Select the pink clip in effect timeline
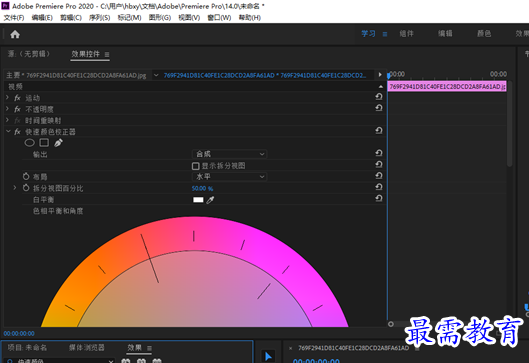This screenshot has height=363, width=529. [447, 87]
